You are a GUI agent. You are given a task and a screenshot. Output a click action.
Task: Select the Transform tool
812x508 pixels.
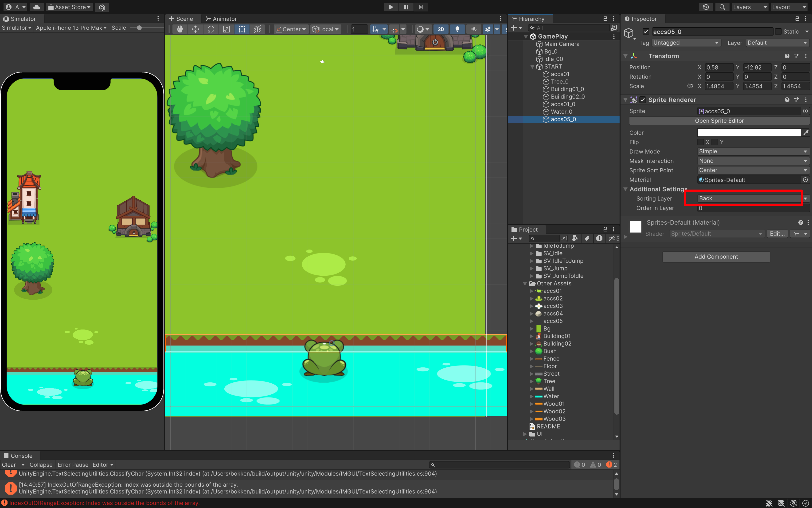pos(257,29)
